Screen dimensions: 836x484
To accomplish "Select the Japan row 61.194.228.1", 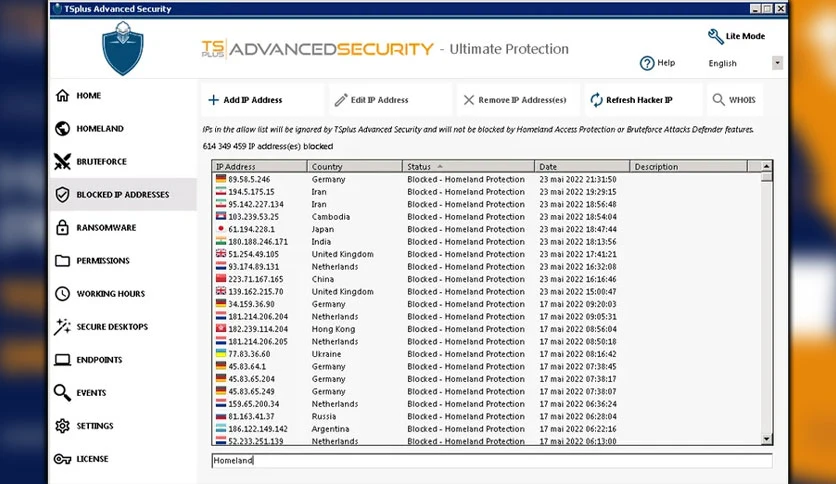I will 487,229.
